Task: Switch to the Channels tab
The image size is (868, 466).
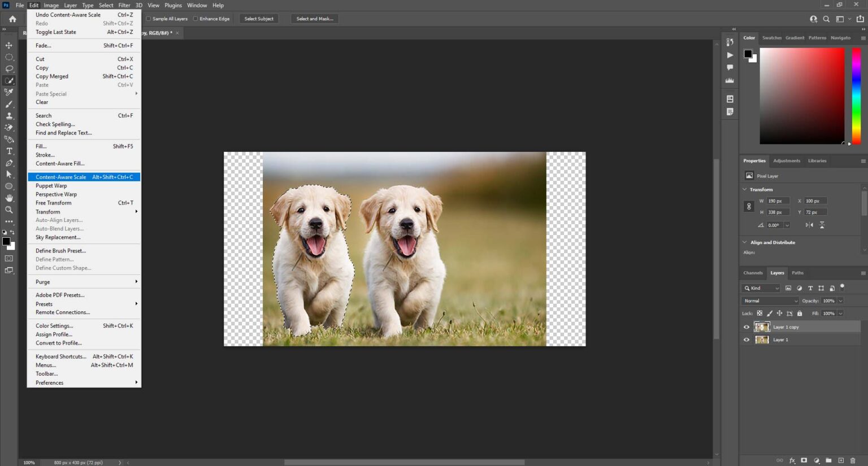Action: 753,273
